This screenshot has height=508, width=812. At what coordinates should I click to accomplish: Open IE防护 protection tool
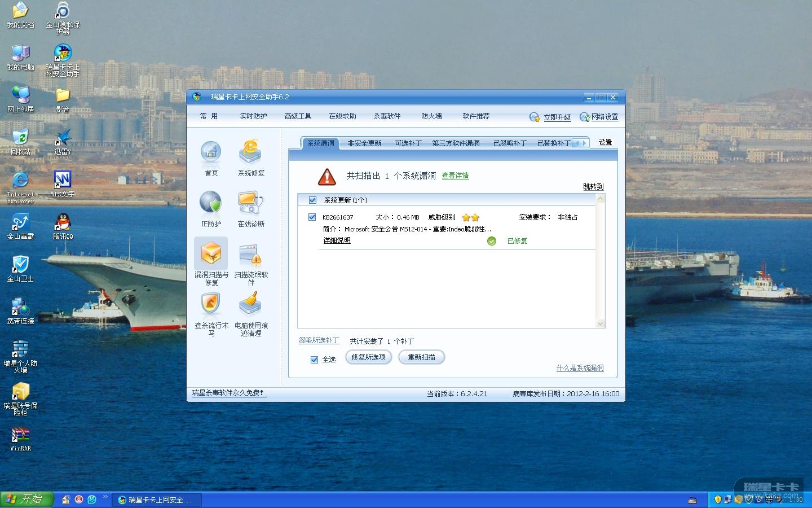point(211,209)
